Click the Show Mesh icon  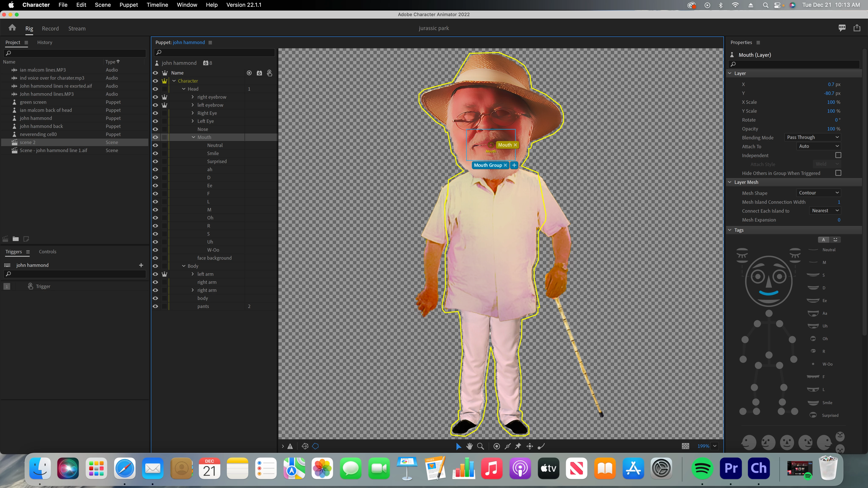[x=305, y=446]
